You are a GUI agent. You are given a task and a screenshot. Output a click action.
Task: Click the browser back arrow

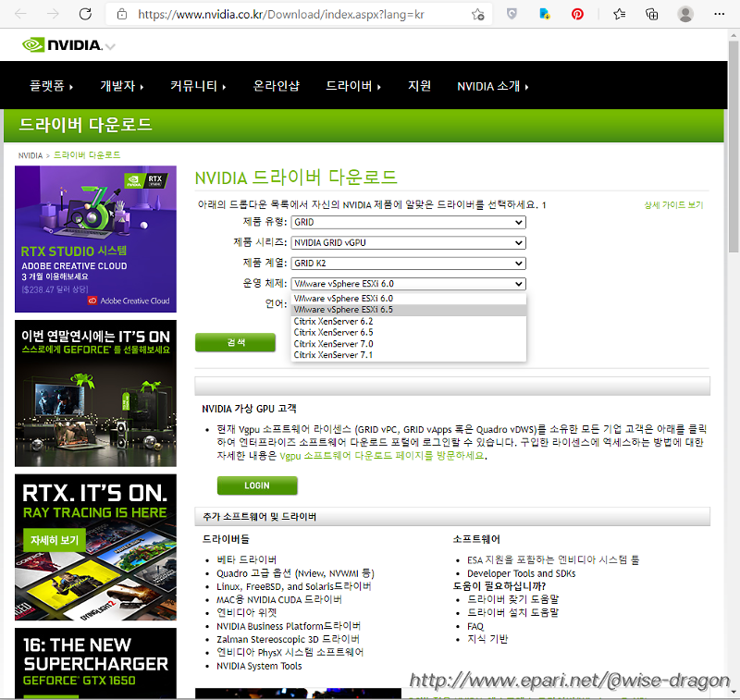point(20,14)
